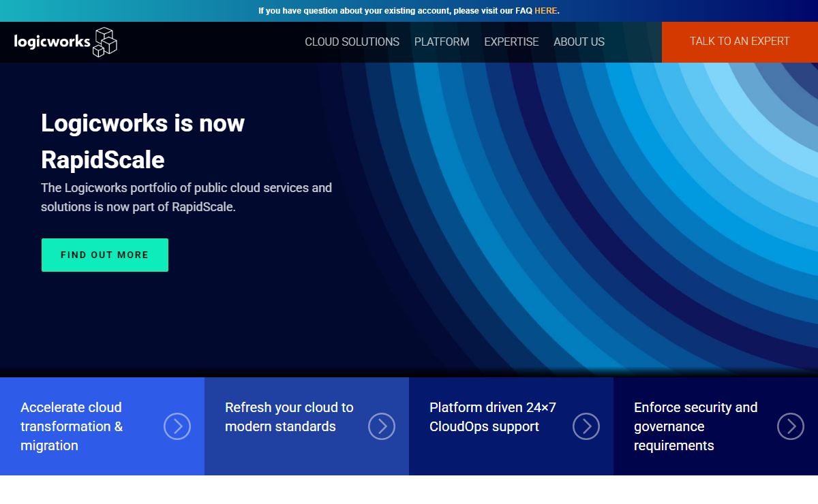
Task: Click arrow icon for Refresh your cloud
Action: point(382,426)
